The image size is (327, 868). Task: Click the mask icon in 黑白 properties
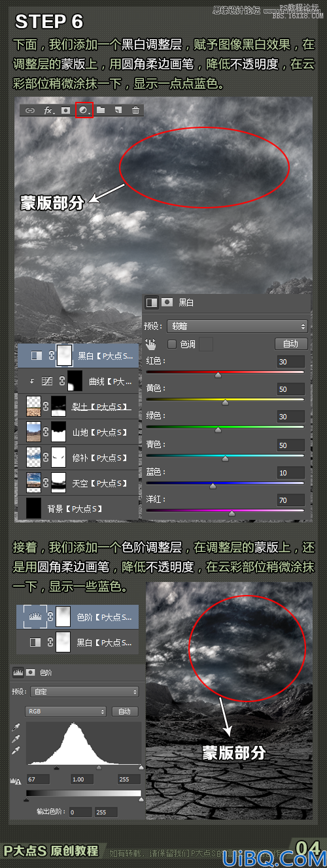click(x=167, y=302)
